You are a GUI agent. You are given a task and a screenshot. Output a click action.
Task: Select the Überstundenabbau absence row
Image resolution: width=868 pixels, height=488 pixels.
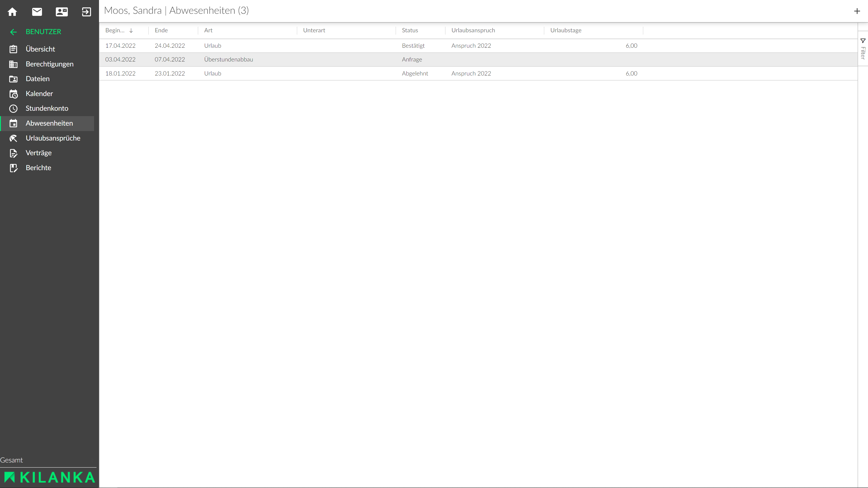click(x=229, y=60)
